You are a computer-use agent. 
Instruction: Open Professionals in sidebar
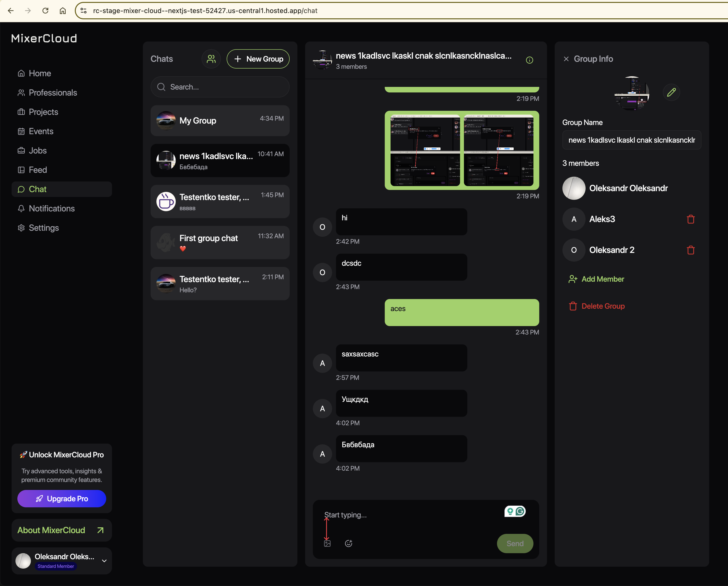(53, 92)
